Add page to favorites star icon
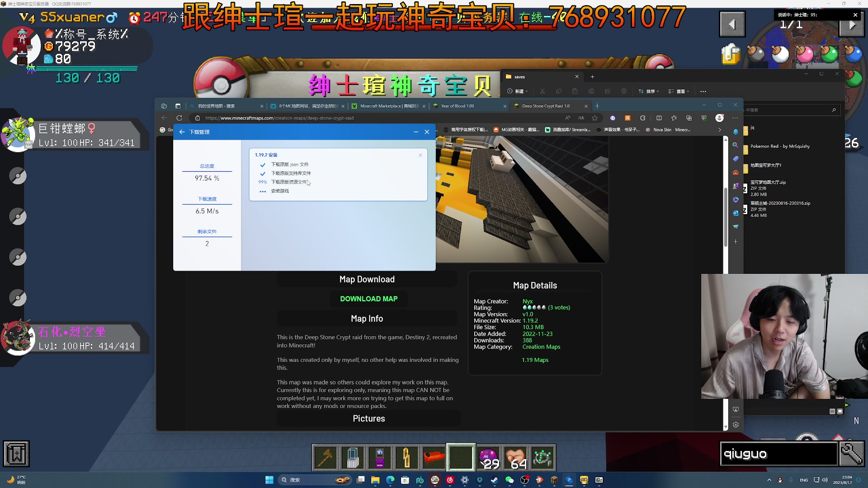Screen dimensions: 868x488 pos(595,118)
